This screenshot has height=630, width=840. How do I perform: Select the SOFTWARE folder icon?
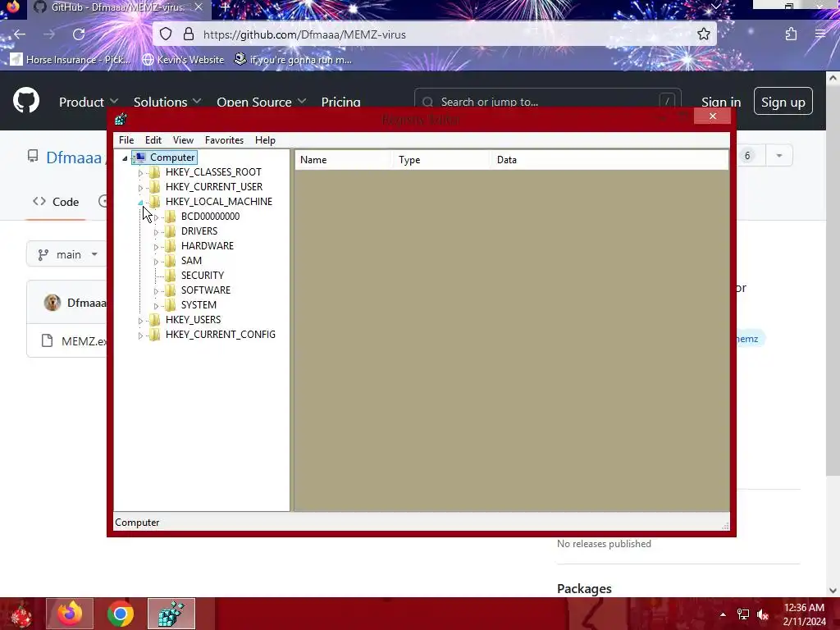tap(171, 290)
